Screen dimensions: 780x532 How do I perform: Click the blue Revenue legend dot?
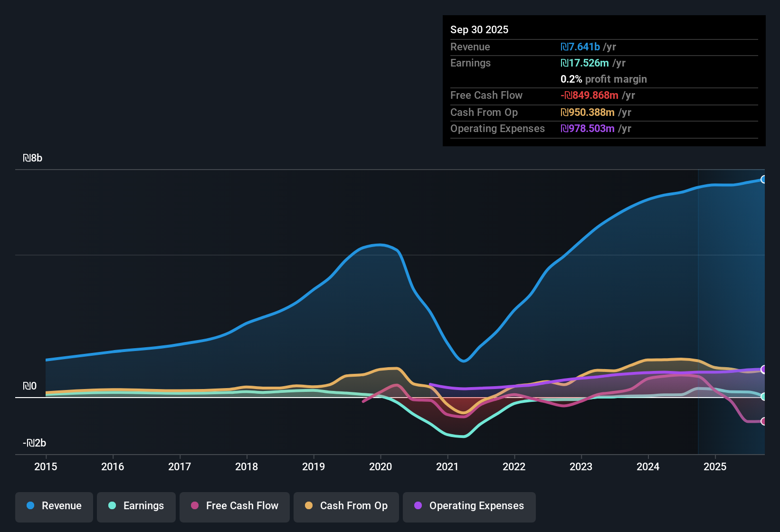30,506
